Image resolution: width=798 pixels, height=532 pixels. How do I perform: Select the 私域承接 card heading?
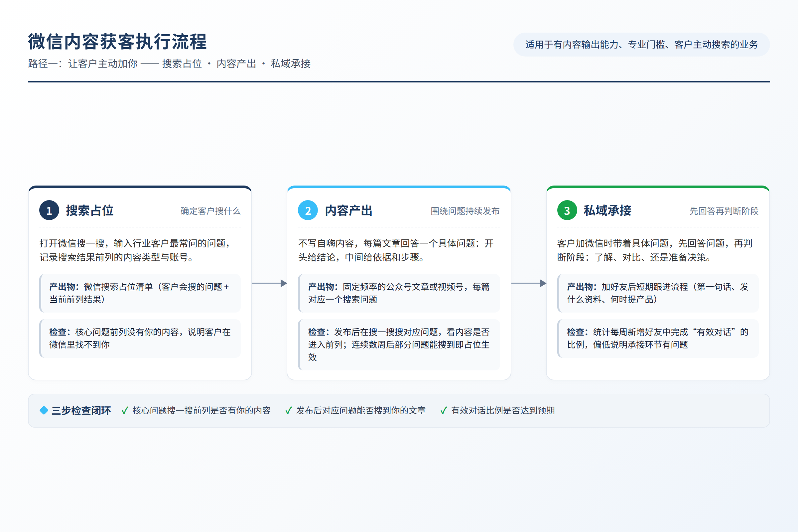click(x=607, y=210)
